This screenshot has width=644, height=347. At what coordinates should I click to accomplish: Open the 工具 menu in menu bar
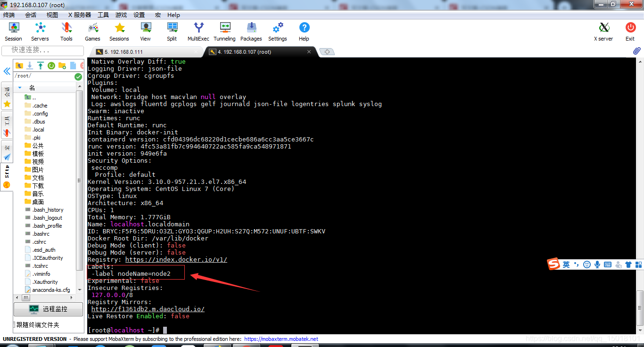click(x=103, y=15)
